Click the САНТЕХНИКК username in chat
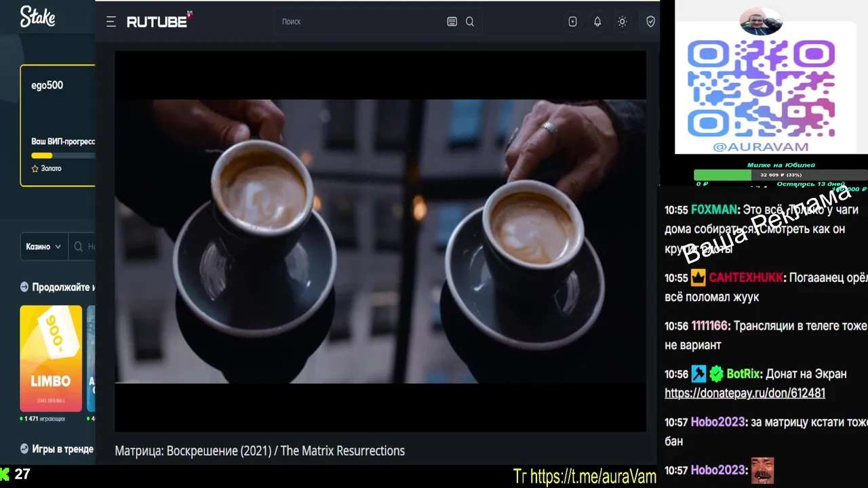 coord(746,278)
